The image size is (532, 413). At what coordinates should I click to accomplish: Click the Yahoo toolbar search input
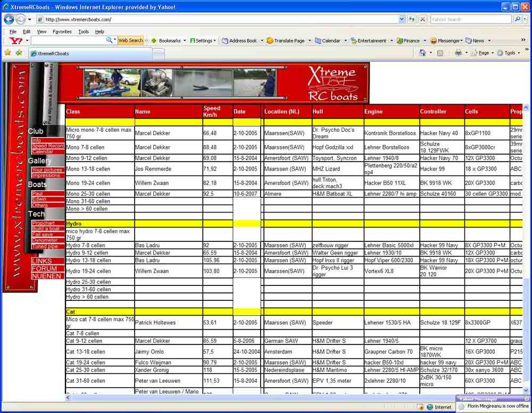[68, 41]
